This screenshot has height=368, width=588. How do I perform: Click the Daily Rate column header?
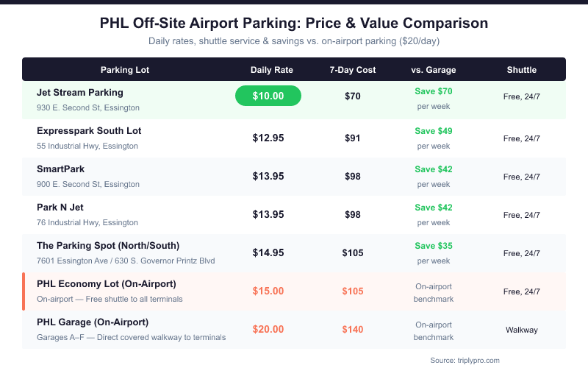coord(272,70)
